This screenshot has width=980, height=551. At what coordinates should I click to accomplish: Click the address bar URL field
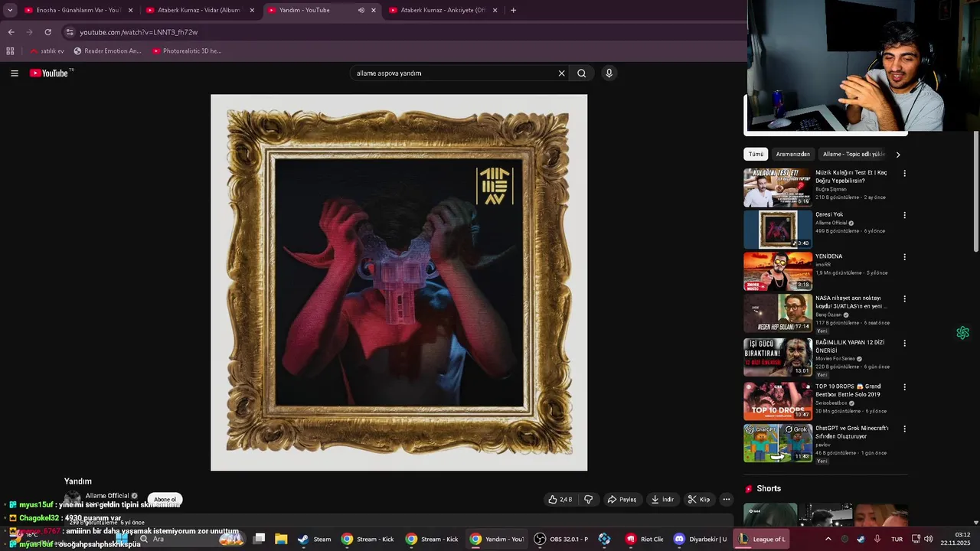[x=398, y=32]
